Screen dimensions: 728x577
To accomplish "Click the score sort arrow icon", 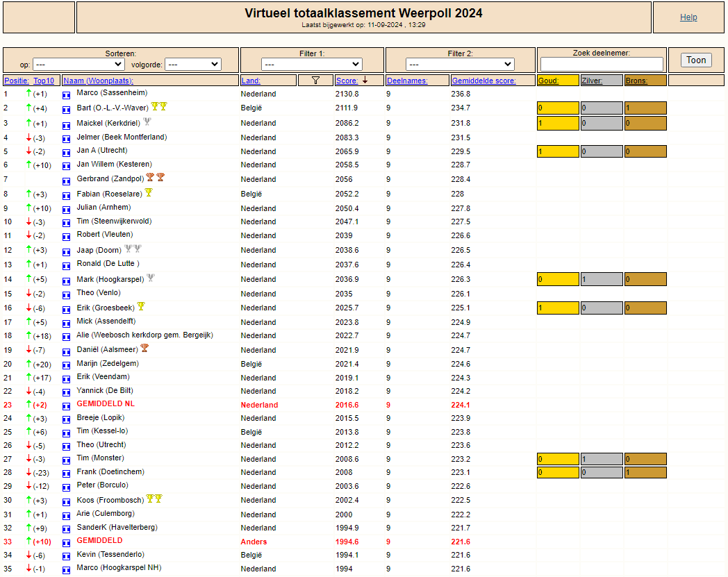I will (x=365, y=80).
